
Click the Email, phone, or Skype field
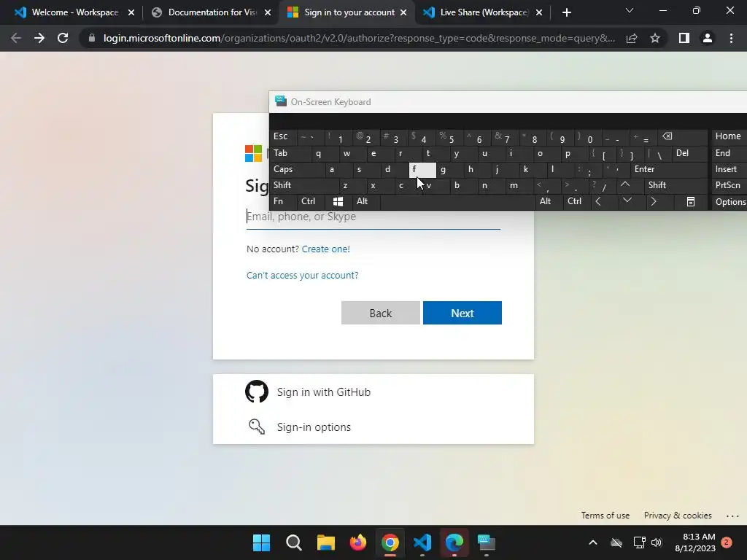(x=373, y=217)
